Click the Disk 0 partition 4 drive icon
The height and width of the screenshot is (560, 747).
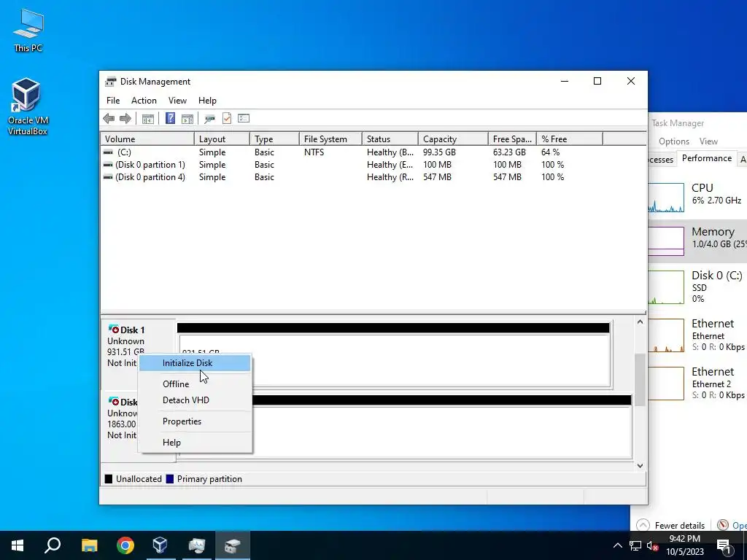(108, 177)
